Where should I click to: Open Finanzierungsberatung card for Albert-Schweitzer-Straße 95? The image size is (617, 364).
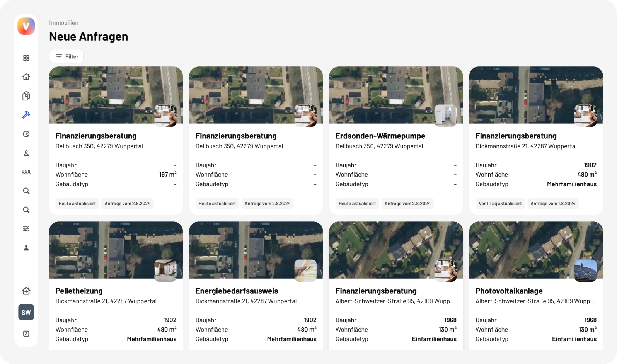(376, 291)
